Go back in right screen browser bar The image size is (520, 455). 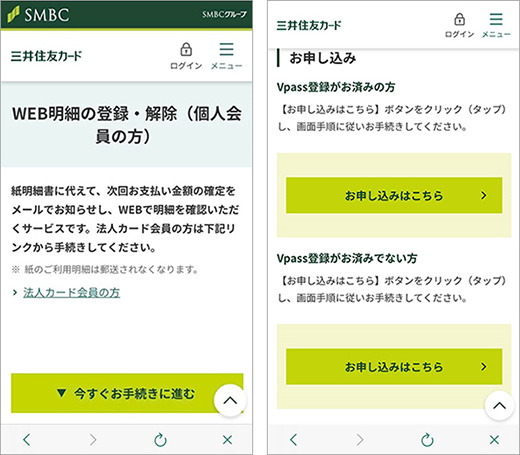pos(294,440)
